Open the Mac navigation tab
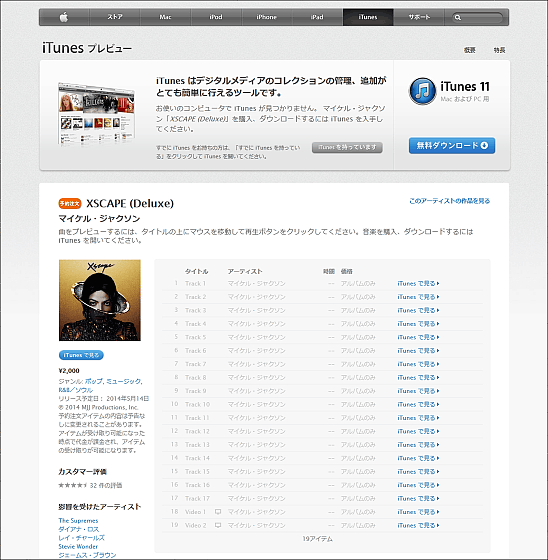Image resolution: width=548 pixels, height=560 pixels. click(x=165, y=17)
